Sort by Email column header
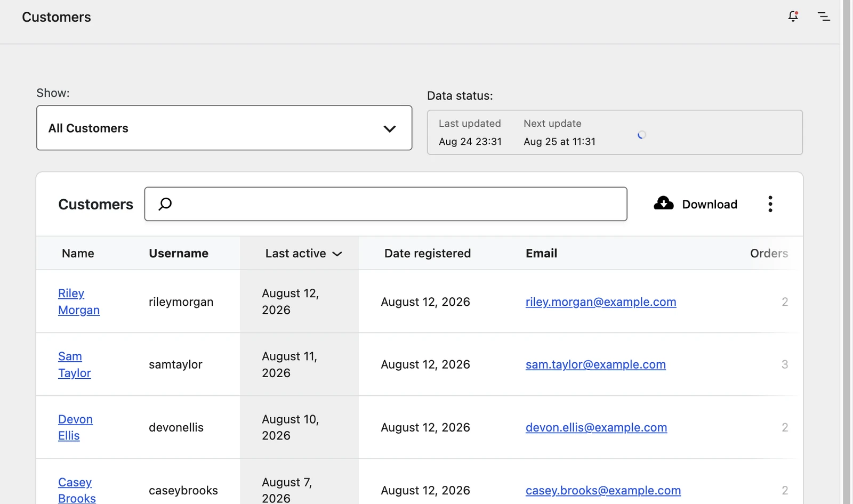853x504 pixels. tap(541, 254)
